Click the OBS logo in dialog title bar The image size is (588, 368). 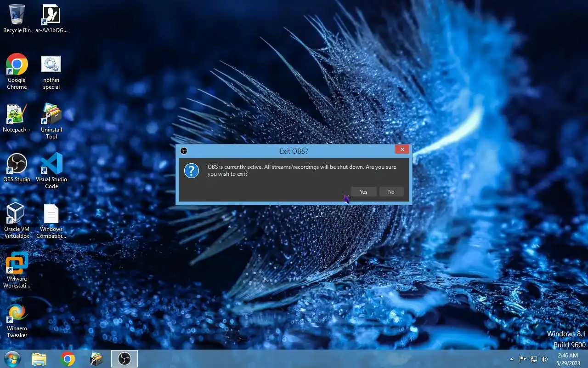tap(184, 151)
